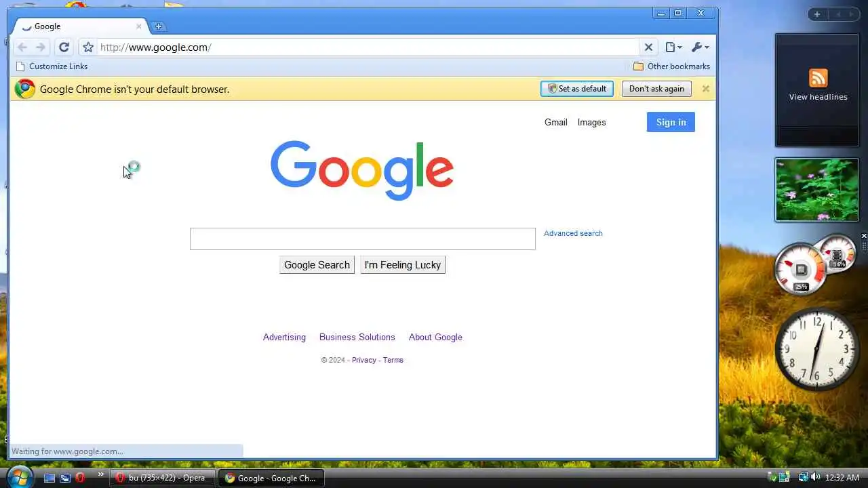This screenshot has height=488, width=868.
Task: Click Show Desktop quick launch icon
Action: 50,478
